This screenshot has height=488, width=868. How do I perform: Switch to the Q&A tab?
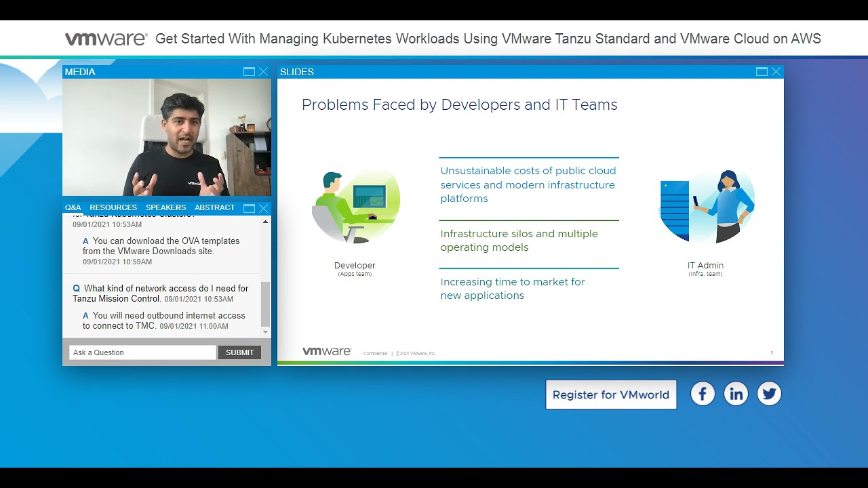[x=73, y=207]
